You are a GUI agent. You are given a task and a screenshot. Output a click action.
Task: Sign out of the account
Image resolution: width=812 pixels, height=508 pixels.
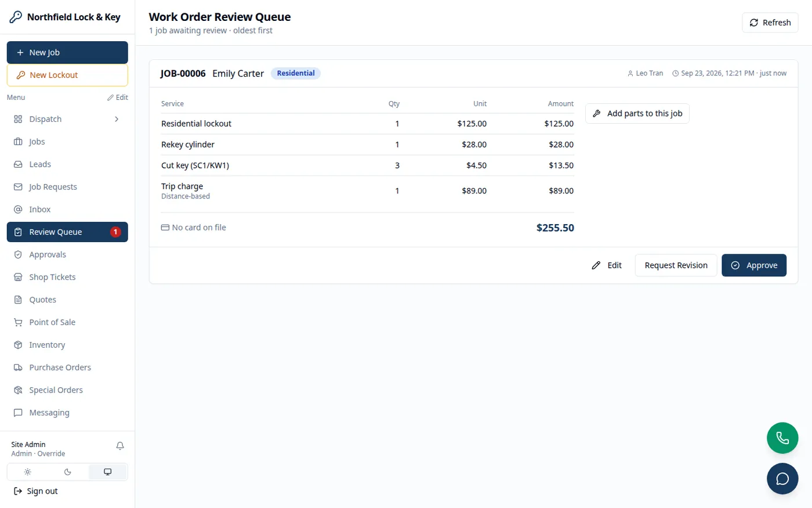(x=36, y=491)
